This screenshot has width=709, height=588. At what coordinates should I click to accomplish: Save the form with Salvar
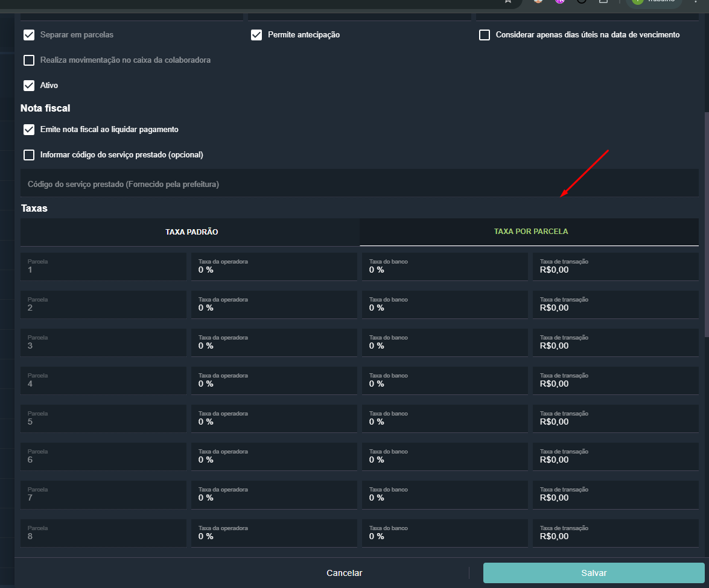click(594, 573)
